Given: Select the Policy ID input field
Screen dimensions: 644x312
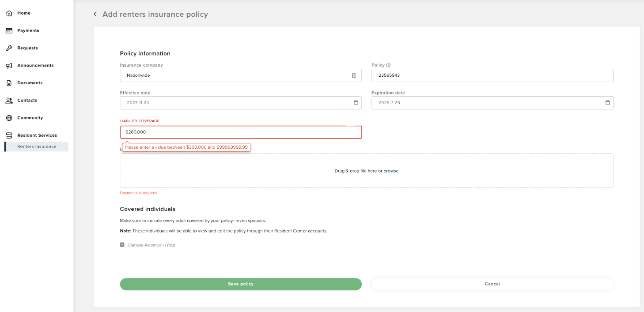Looking at the screenshot, I should point(492,75).
